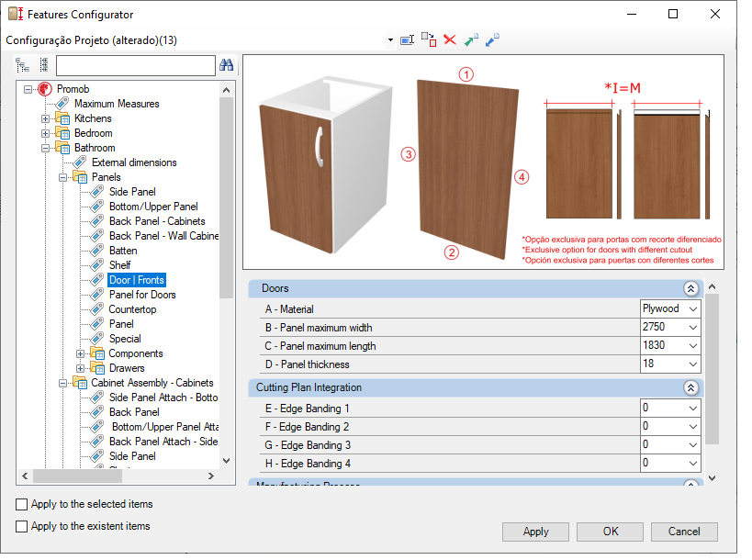Screen dimensions: 752x560
Task: Click the Bathroom folder icon
Action: click(x=62, y=148)
